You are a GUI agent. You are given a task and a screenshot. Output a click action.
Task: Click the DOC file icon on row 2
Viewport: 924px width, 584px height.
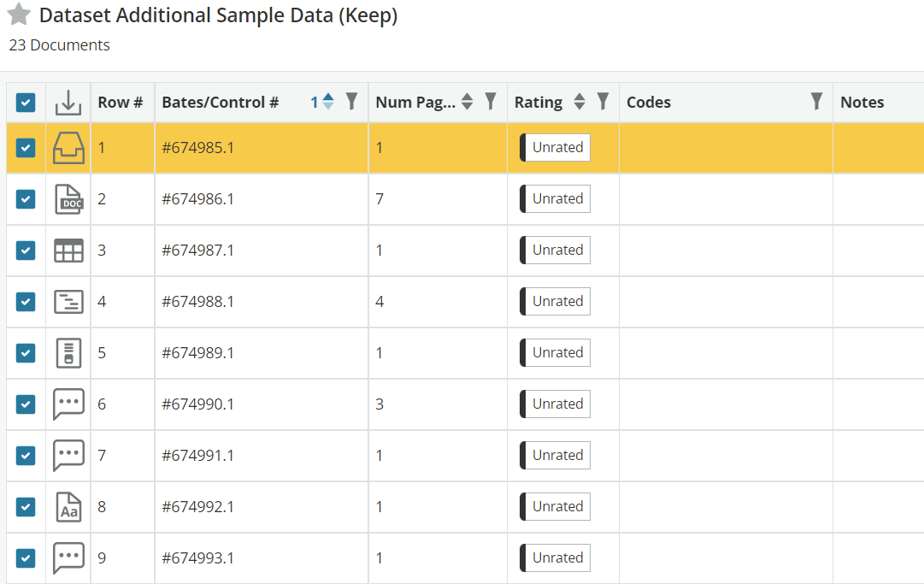(x=68, y=198)
